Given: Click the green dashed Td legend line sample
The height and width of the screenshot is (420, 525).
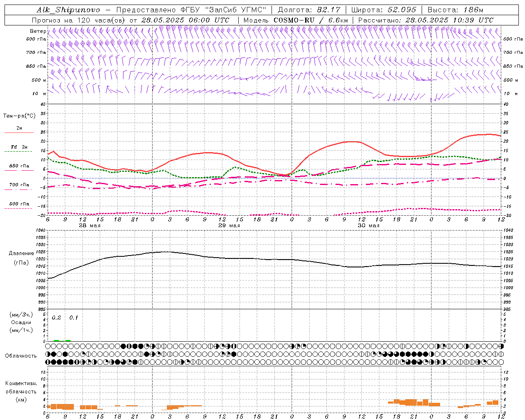Looking at the screenshot, I should point(18,152).
